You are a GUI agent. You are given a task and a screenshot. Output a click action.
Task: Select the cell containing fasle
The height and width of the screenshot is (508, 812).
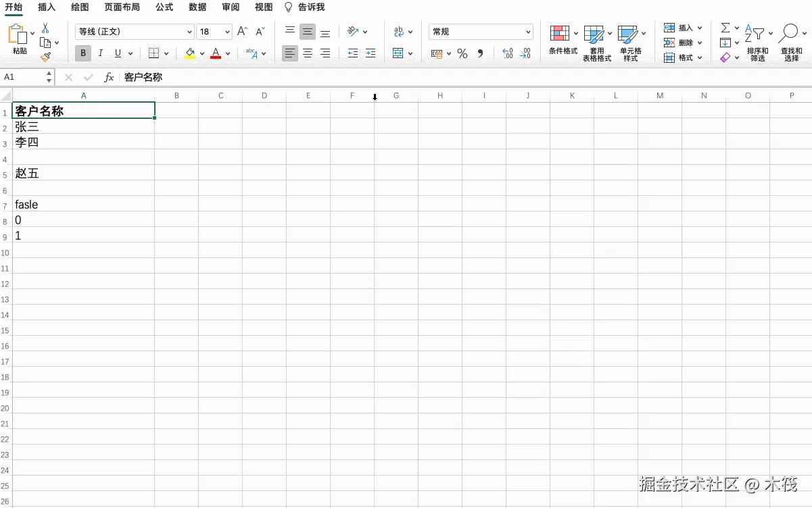point(84,204)
